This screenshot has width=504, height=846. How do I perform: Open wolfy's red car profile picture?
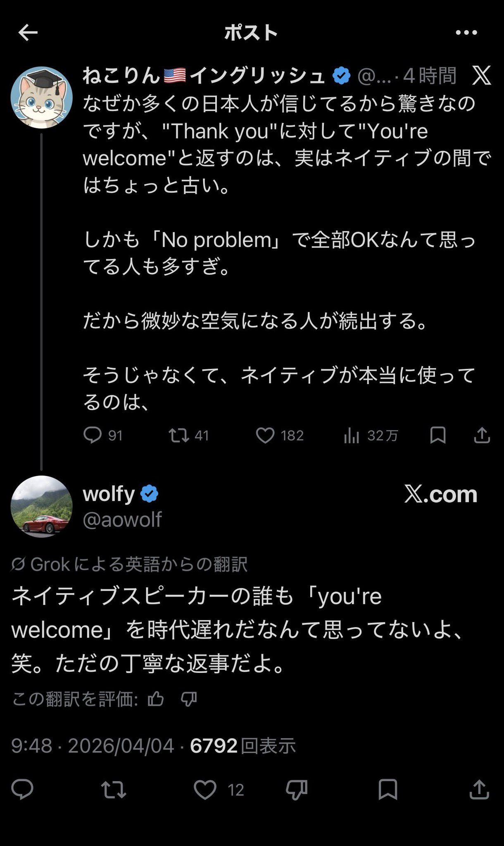(x=41, y=506)
